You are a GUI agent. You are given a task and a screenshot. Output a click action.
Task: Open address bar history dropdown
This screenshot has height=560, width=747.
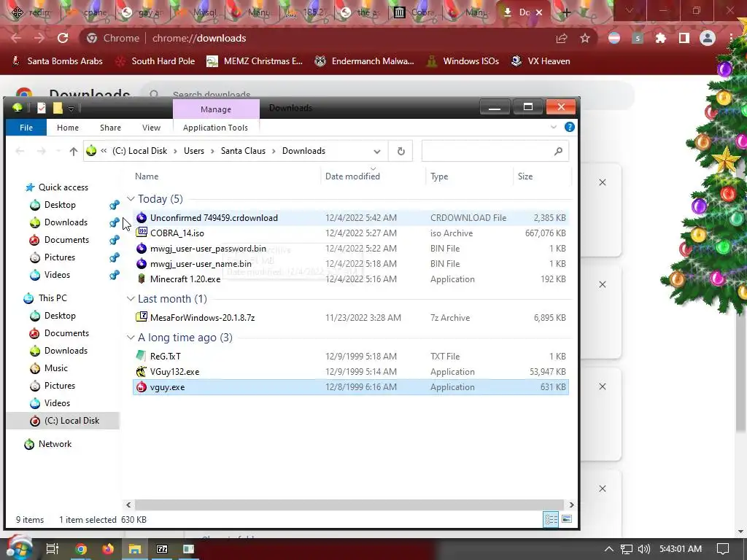(377, 152)
